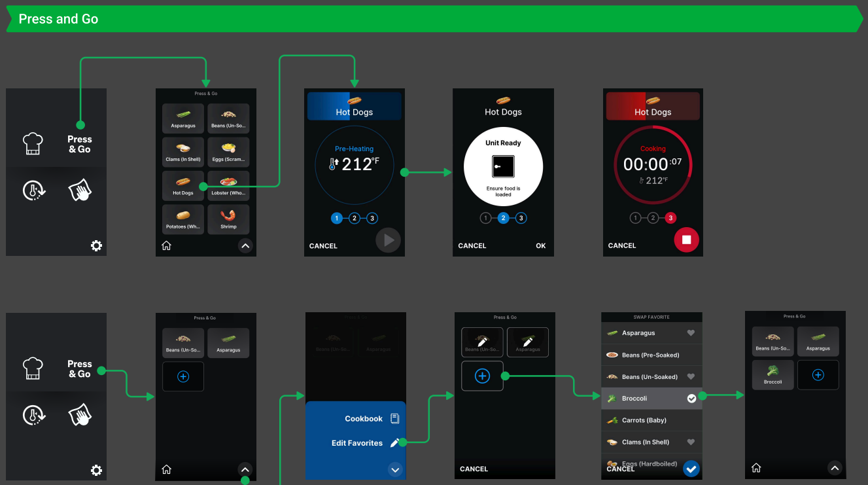Choose Carrots (Baby) from swap list
Screen dimensions: 868x485
(x=651, y=420)
